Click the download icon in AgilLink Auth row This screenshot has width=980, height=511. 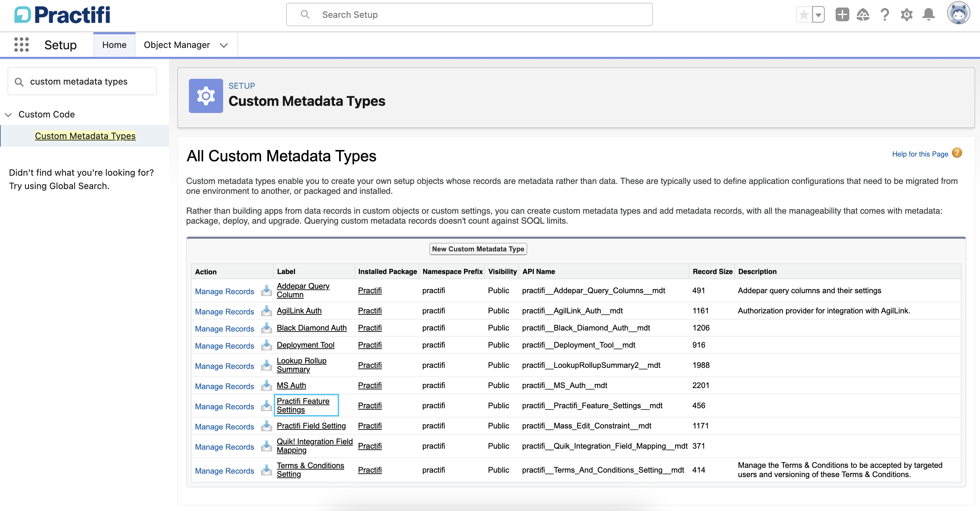pos(266,311)
